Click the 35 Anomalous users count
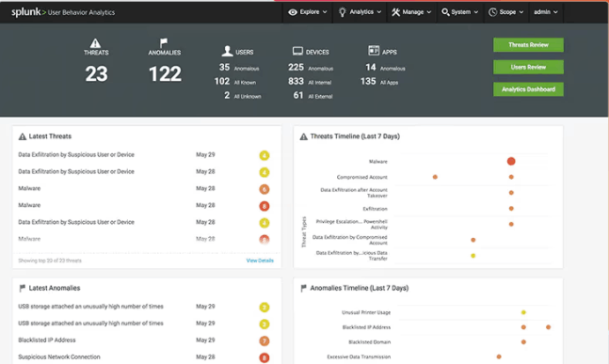 [224, 67]
